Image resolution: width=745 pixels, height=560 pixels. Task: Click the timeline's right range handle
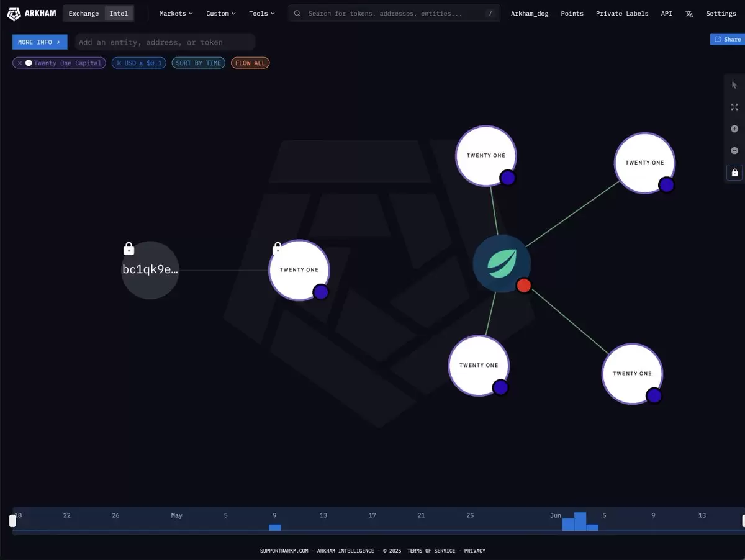[743, 521]
